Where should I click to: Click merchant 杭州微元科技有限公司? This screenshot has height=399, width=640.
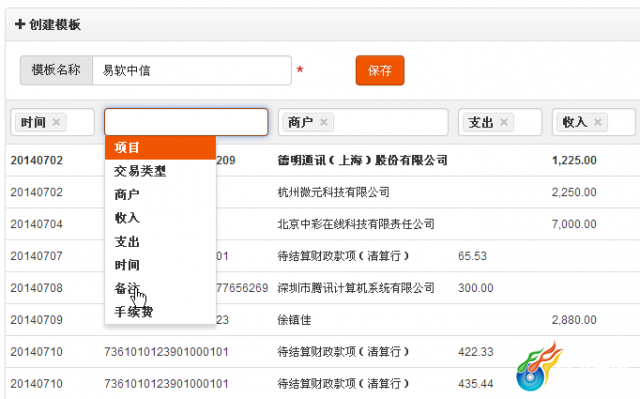click(x=333, y=192)
